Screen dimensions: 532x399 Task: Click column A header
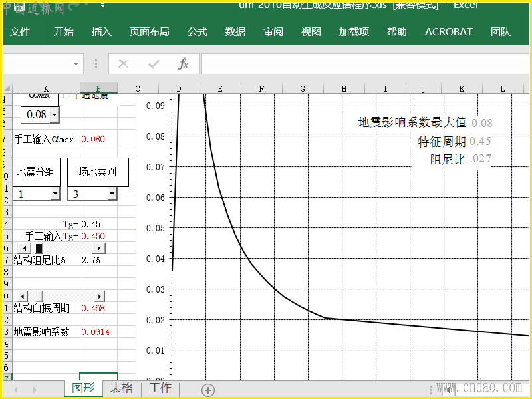point(46,88)
